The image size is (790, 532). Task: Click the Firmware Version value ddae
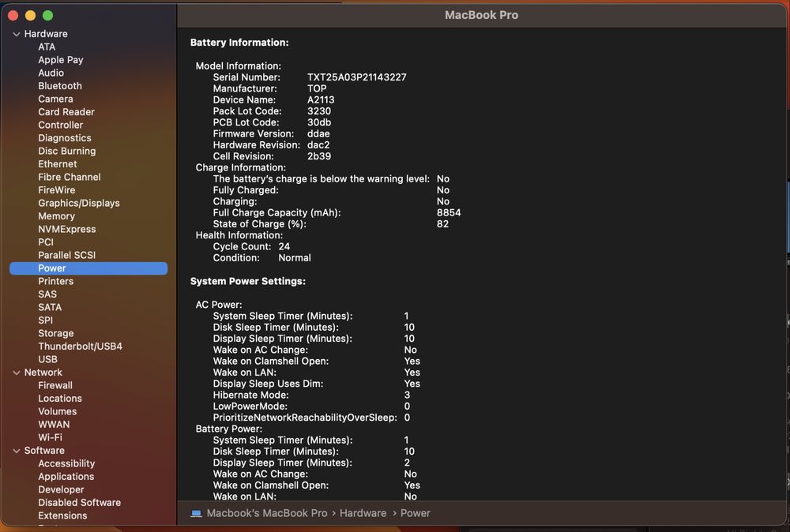pos(318,134)
